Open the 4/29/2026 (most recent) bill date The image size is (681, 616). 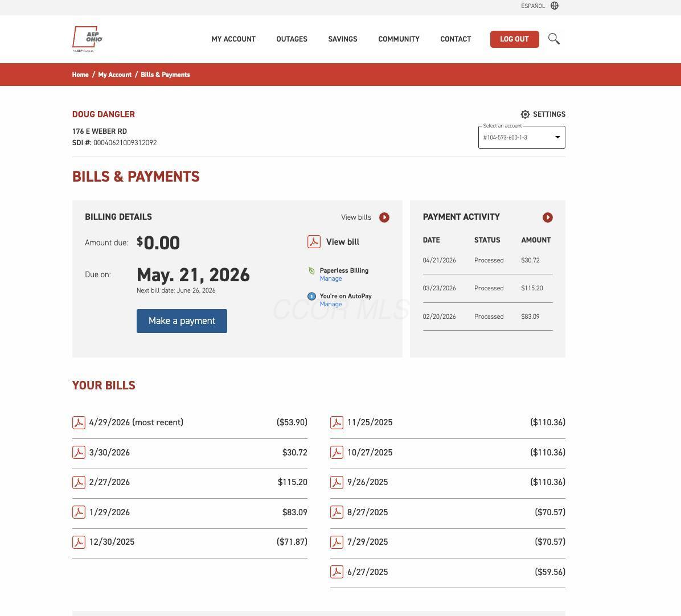(x=137, y=422)
